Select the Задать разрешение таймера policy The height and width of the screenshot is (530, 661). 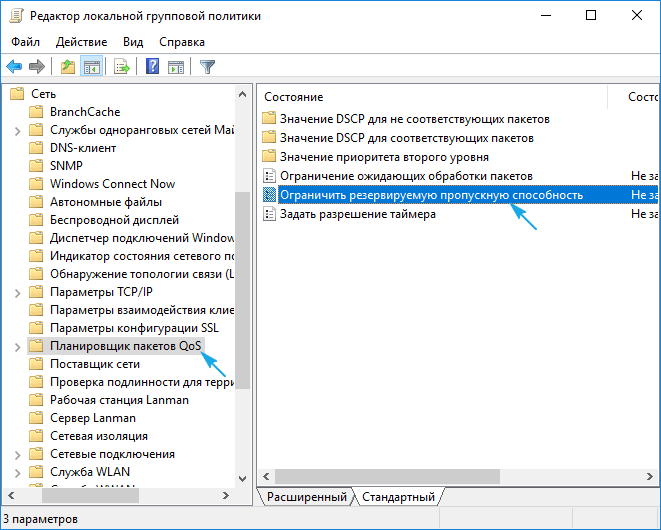pyautogui.click(x=357, y=214)
